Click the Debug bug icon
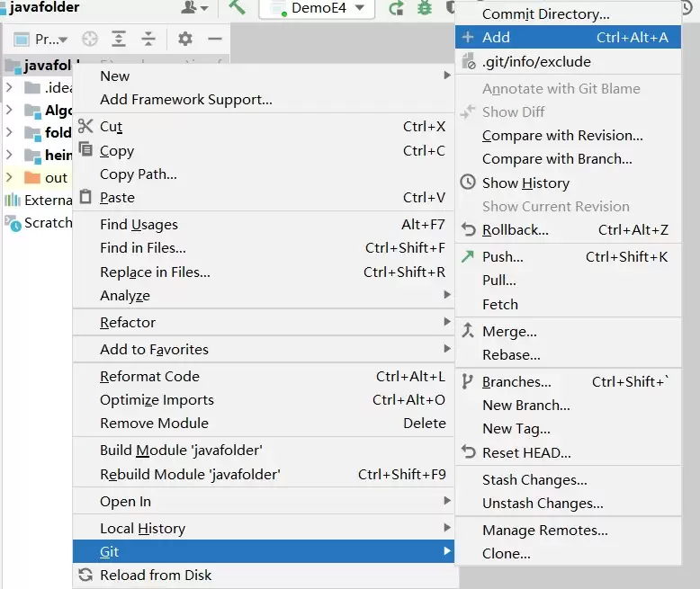 (425, 8)
